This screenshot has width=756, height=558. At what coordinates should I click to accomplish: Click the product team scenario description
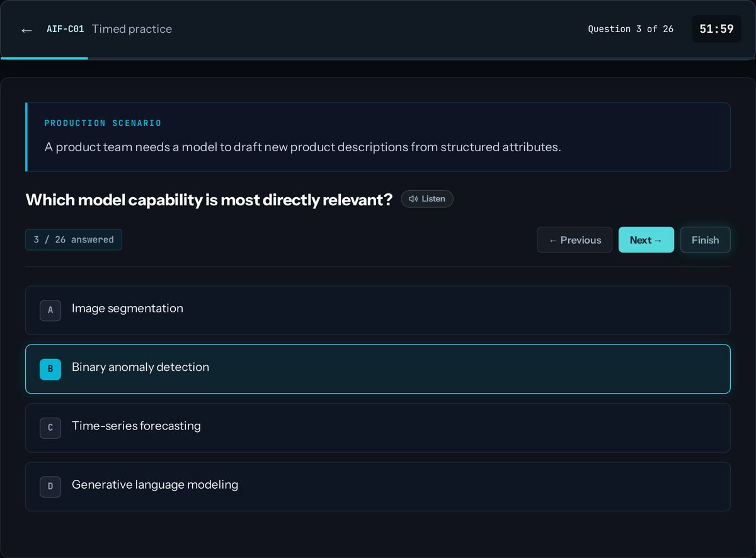[302, 147]
